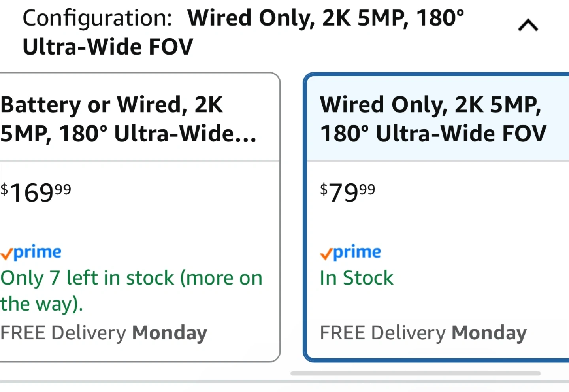
Task: Click FREE Delivery Monday in Wired Only card
Action: [423, 333]
